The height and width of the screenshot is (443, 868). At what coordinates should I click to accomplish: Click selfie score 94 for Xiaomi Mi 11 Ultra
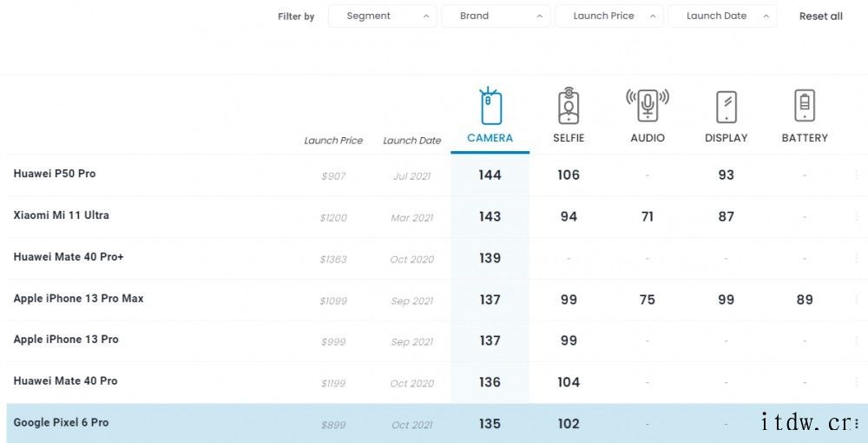pos(569,216)
